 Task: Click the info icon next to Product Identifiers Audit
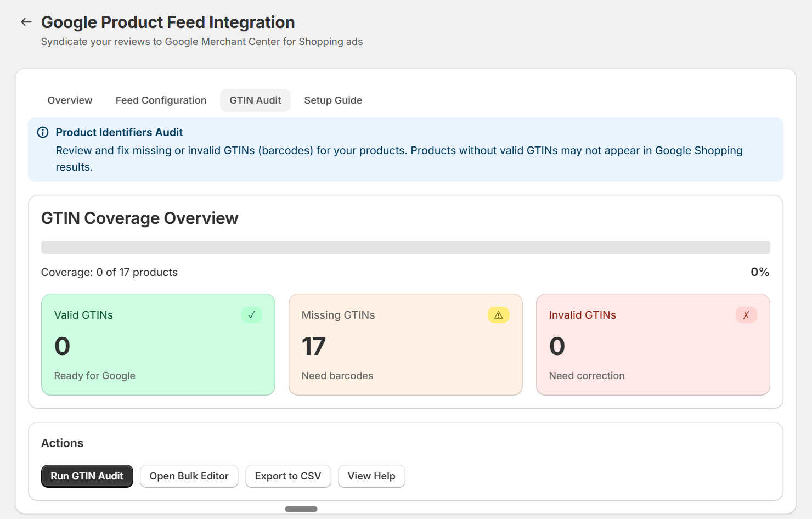tap(43, 132)
